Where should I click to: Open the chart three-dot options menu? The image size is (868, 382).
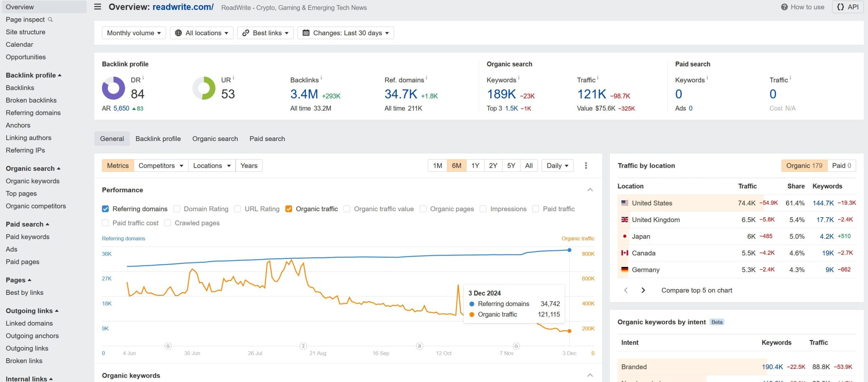point(586,165)
